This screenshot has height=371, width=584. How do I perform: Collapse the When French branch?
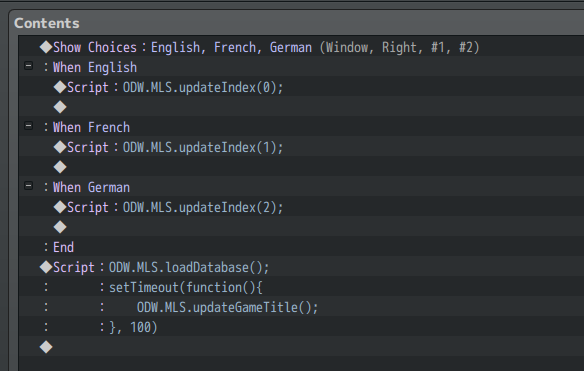tap(29, 126)
